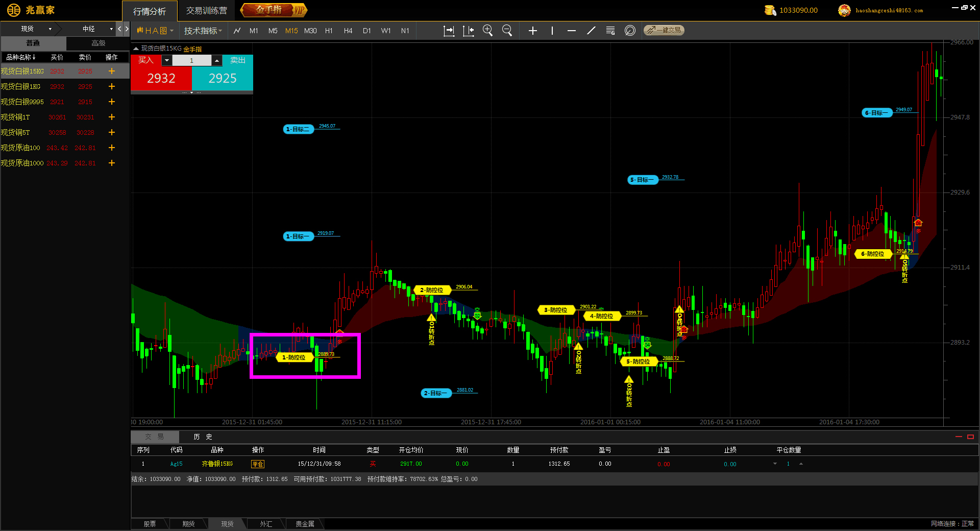Open the 贵金属 bottom tab
Viewport: 980px width, 531px height.
tap(305, 524)
